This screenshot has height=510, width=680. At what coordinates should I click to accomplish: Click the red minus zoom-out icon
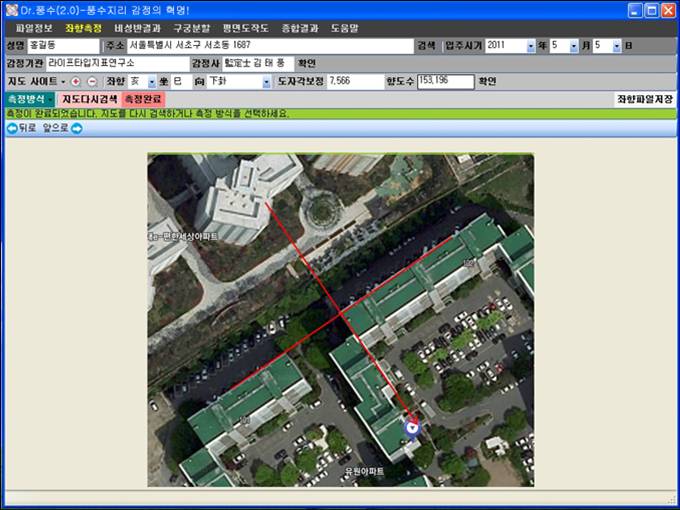[x=92, y=82]
